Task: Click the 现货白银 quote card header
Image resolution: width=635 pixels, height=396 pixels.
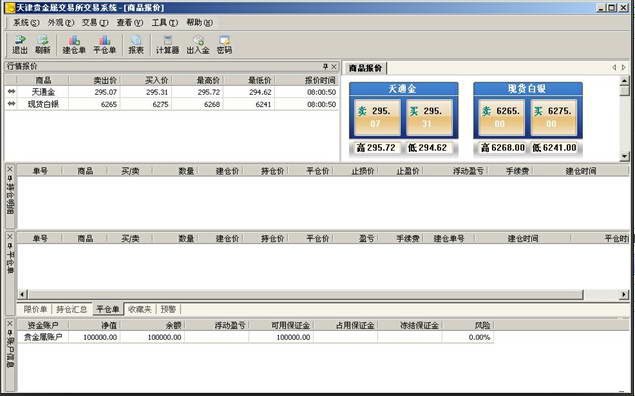Action: tap(528, 89)
